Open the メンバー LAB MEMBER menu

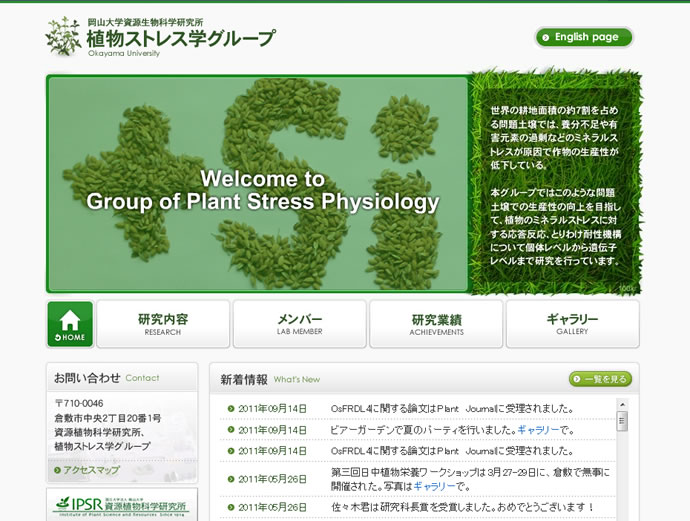click(300, 324)
